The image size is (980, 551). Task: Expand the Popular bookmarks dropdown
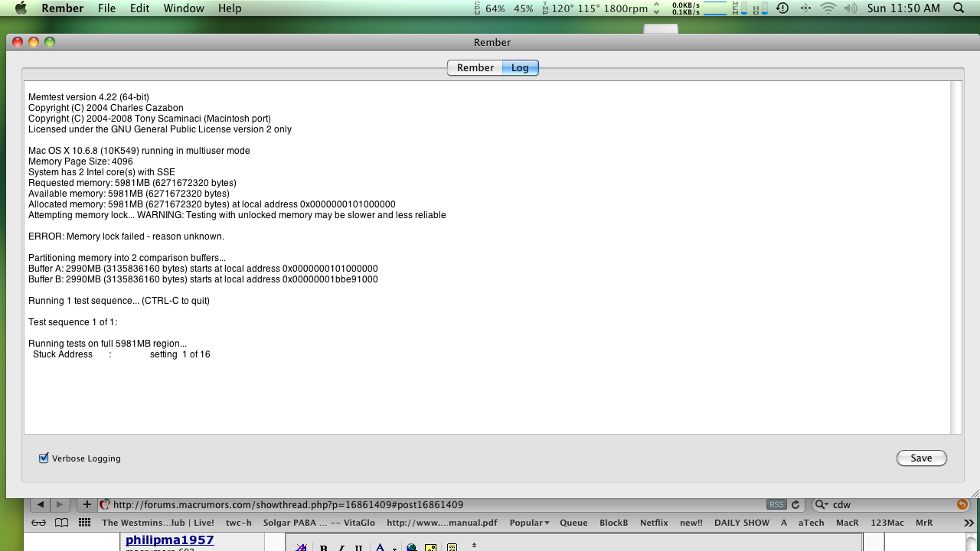530,523
